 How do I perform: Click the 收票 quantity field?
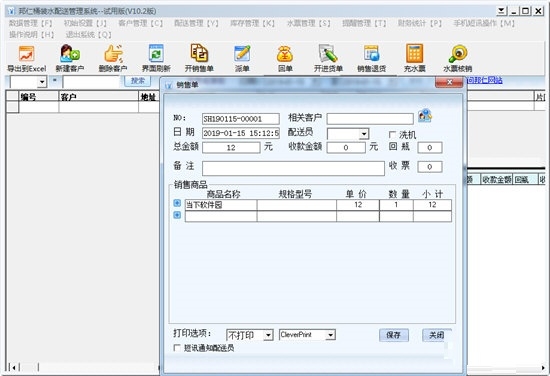coord(430,167)
